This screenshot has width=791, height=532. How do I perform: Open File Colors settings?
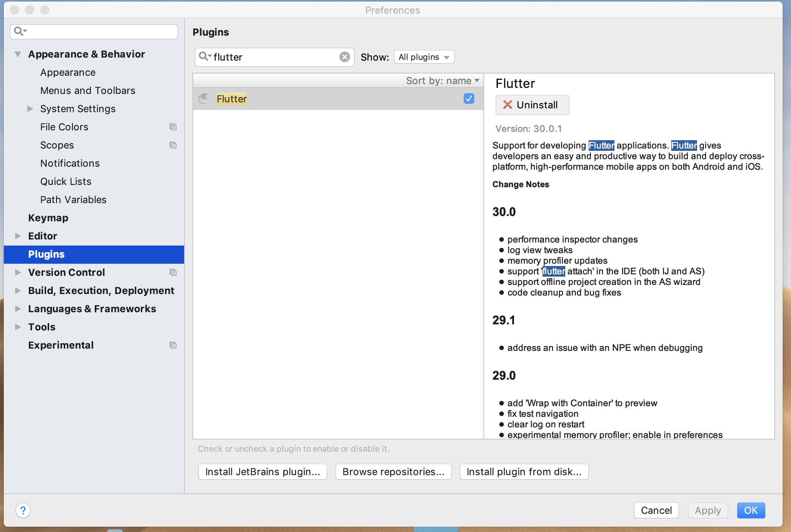click(x=64, y=127)
